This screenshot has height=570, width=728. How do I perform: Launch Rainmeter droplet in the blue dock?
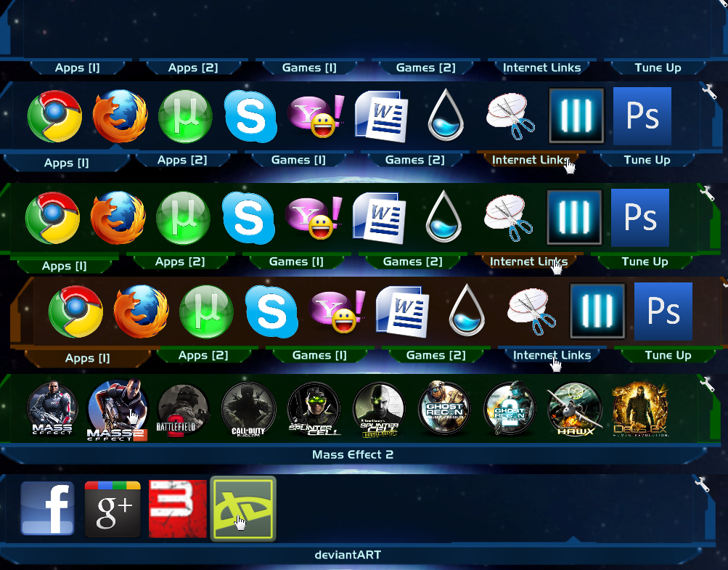point(446,115)
